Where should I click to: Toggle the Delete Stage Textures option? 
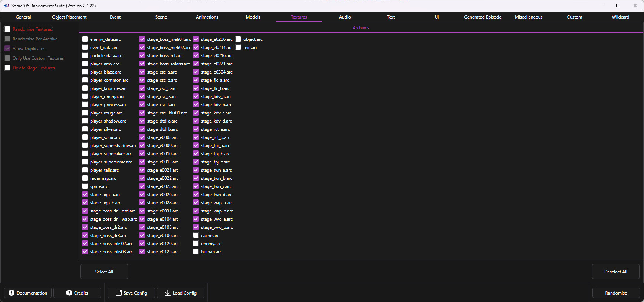pyautogui.click(x=7, y=68)
